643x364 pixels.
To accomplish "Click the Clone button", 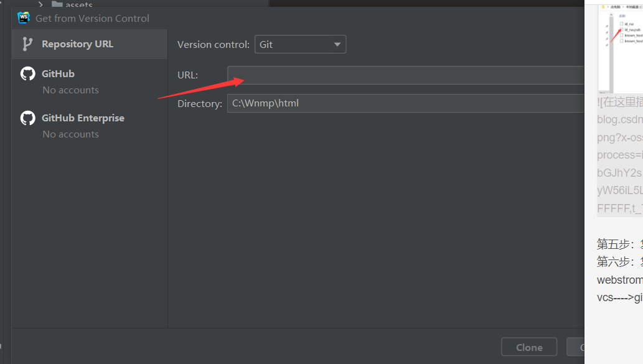I will coord(529,347).
